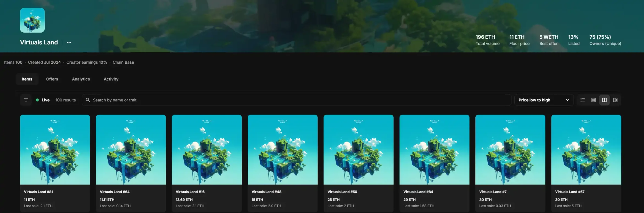This screenshot has height=213, width=644.
Task: Click the Virtuals Land #57 title link
Action: click(x=570, y=192)
